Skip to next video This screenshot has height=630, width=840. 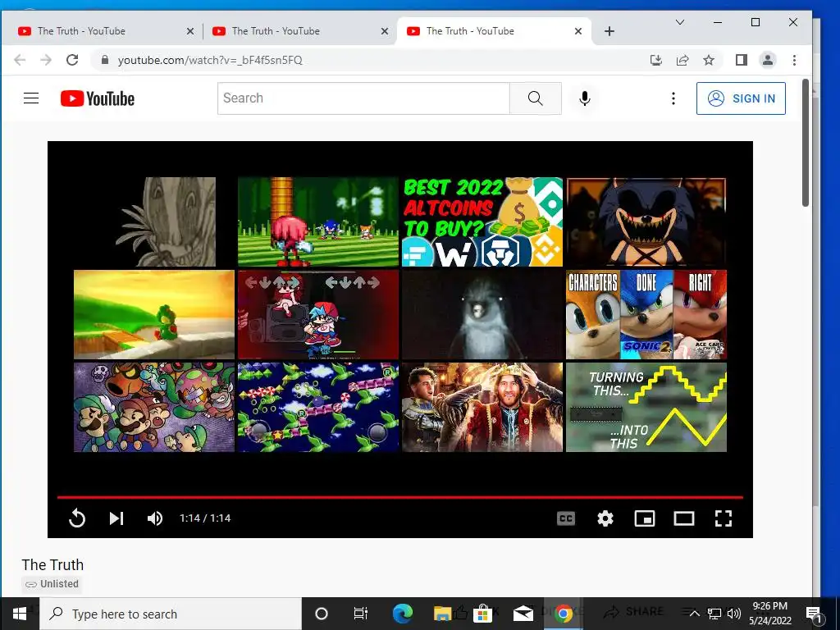coord(116,518)
